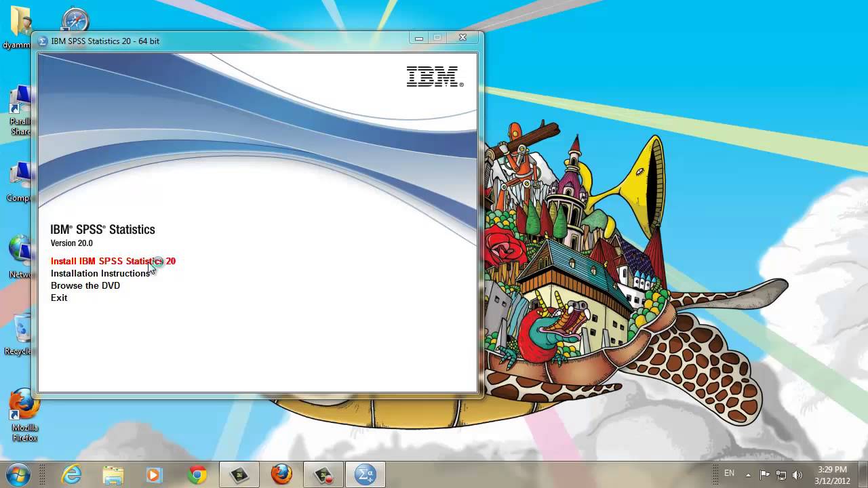The image size is (868, 488).
Task: Open Windows Explorer folder on taskbar
Action: point(113,474)
